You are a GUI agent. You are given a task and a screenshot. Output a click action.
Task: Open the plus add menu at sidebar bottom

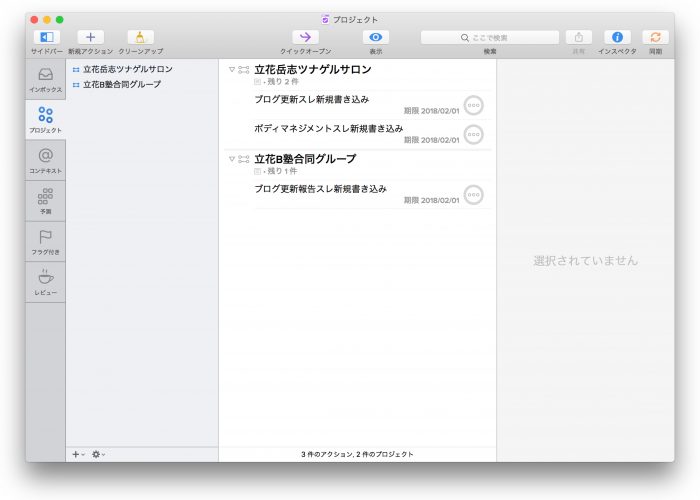tap(77, 454)
